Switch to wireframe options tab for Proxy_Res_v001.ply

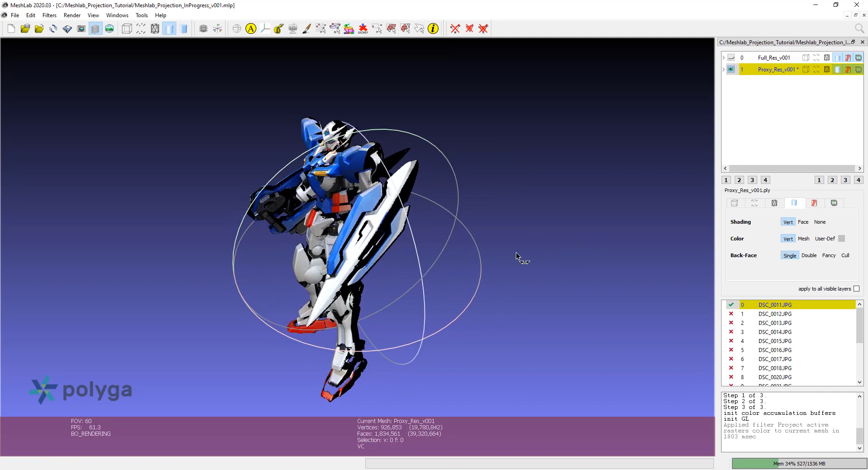(774, 203)
